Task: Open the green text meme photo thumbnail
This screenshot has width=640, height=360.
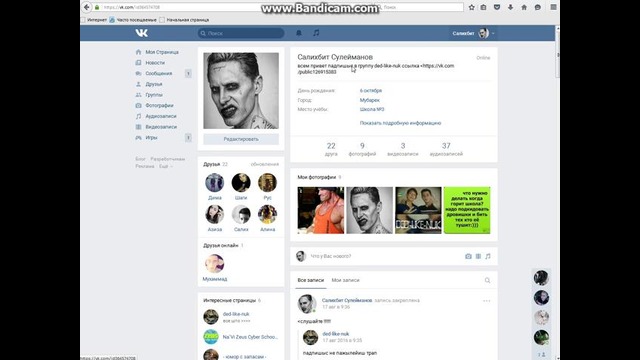Action: click(467, 210)
